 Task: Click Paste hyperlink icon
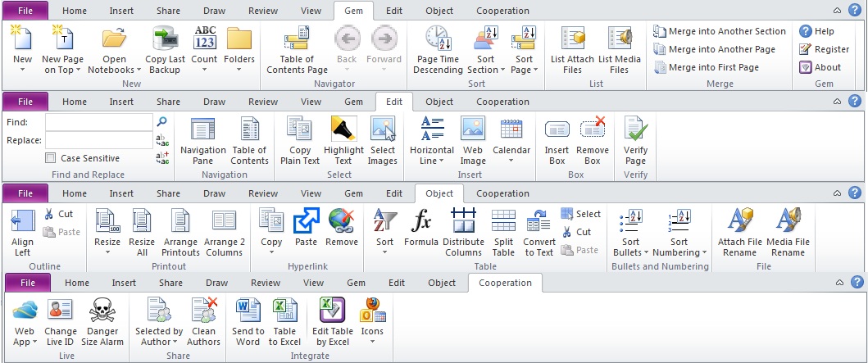tap(306, 220)
